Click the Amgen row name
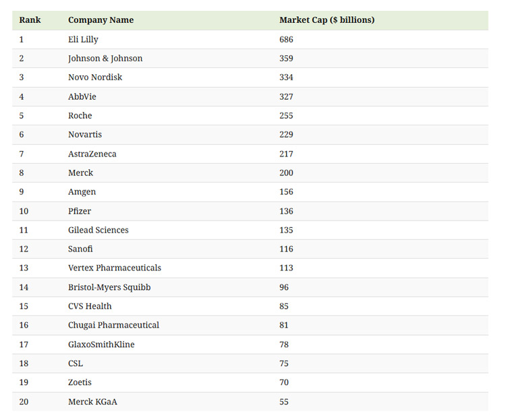 click(x=82, y=192)
